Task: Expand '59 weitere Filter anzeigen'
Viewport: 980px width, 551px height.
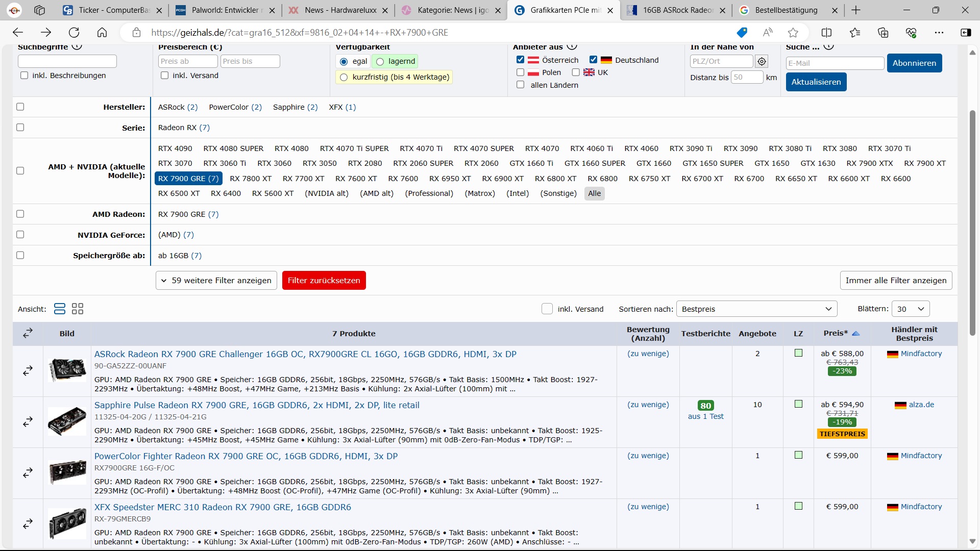Action: (x=216, y=280)
